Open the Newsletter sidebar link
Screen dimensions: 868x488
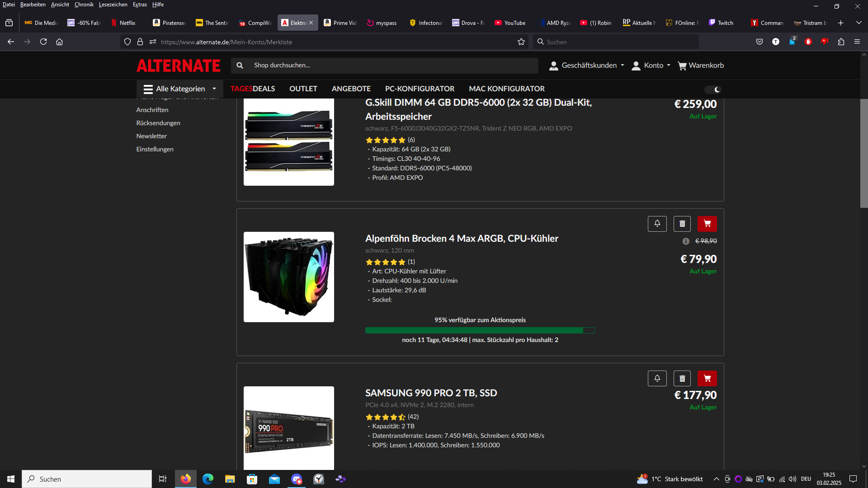point(151,136)
